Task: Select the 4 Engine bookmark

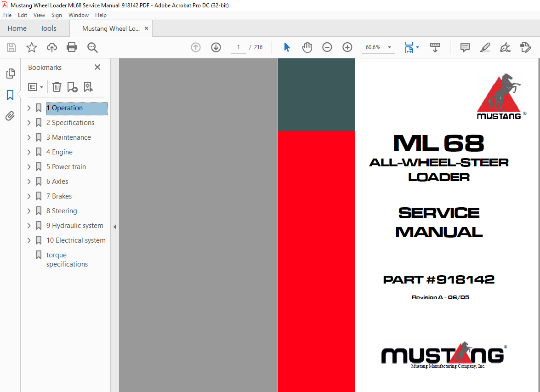Action: pyautogui.click(x=59, y=152)
